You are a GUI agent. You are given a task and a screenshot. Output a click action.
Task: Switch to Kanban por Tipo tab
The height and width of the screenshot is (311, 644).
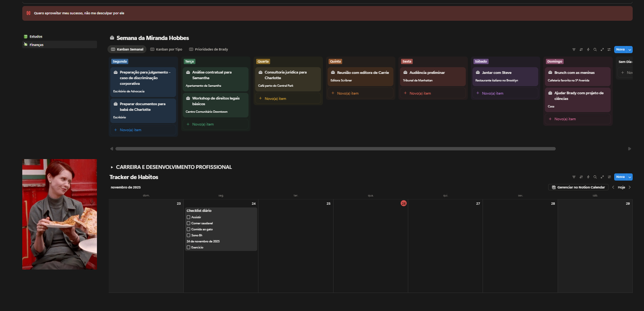point(166,49)
